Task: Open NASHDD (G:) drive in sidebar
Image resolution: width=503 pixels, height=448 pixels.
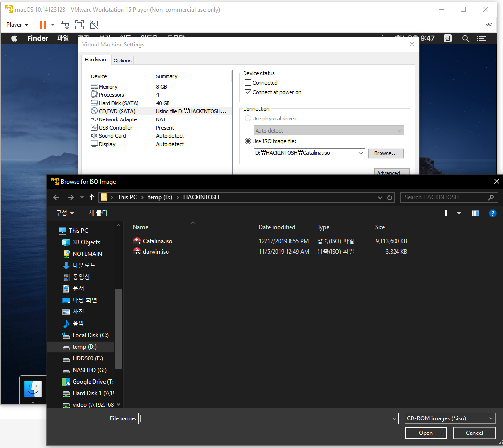Action: point(85,370)
